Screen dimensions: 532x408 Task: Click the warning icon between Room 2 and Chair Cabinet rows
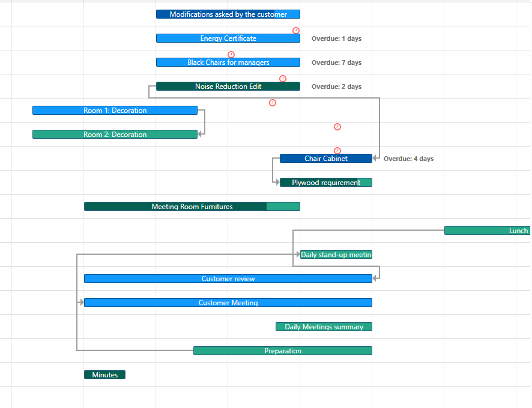point(337,126)
